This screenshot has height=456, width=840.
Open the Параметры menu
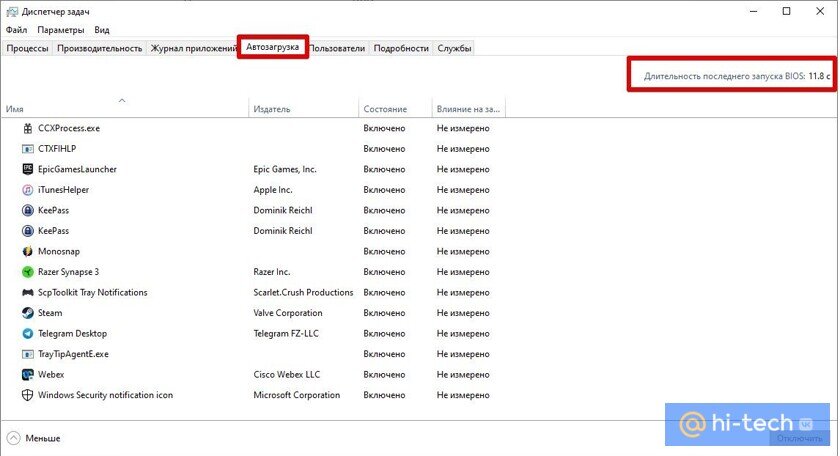[x=61, y=30]
